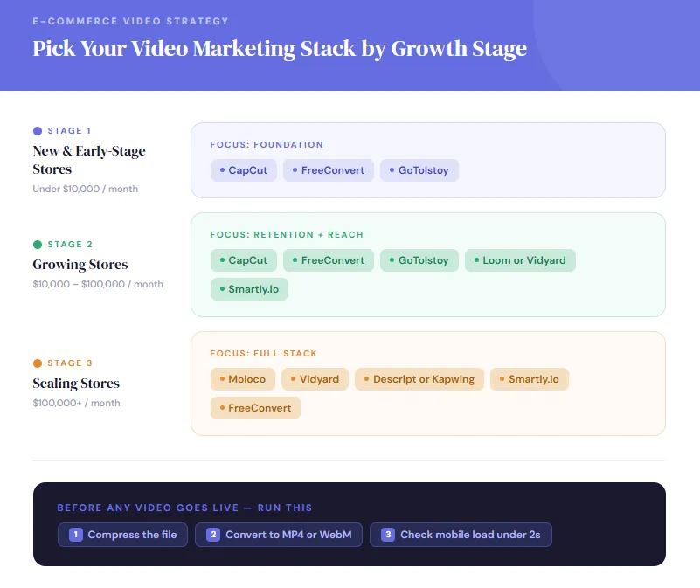Click the 'FOCUS: FULL STACK' label
This screenshot has width=700, height=588.
(x=264, y=354)
